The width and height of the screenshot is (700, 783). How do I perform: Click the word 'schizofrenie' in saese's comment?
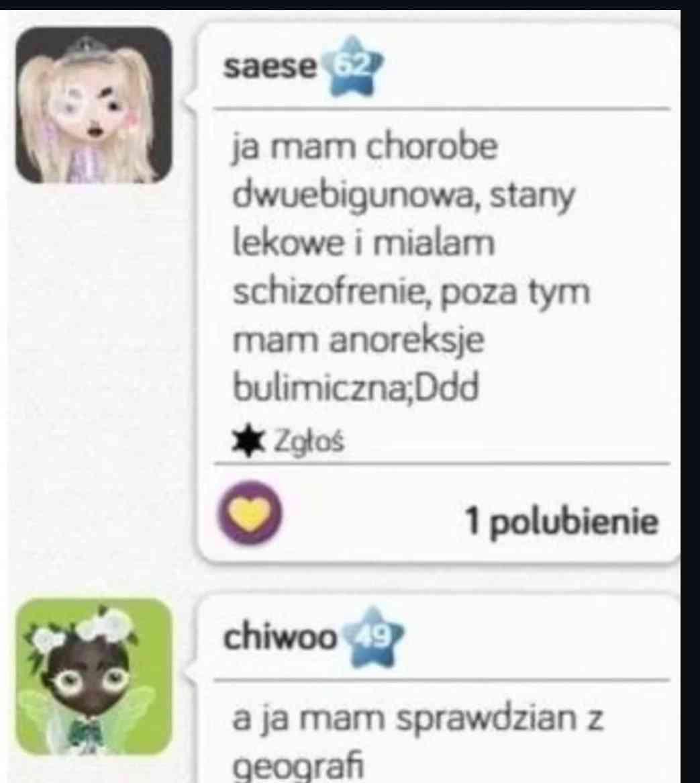point(328,291)
